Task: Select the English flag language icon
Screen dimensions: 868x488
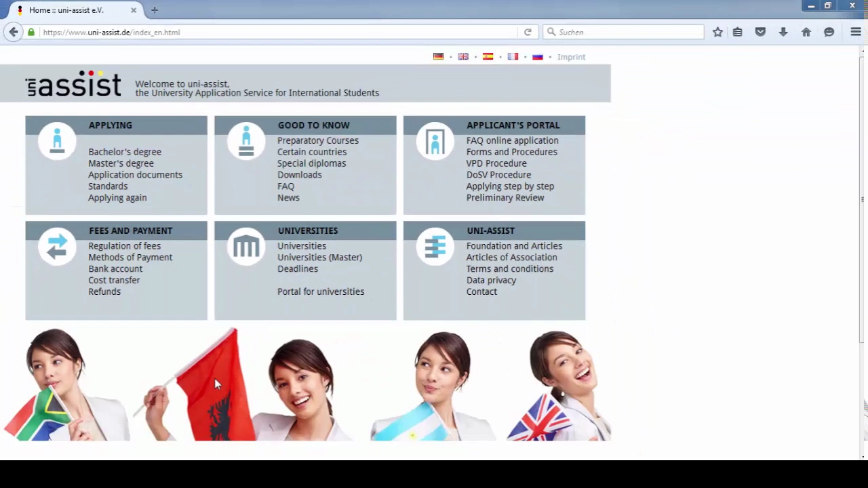Action: point(463,57)
